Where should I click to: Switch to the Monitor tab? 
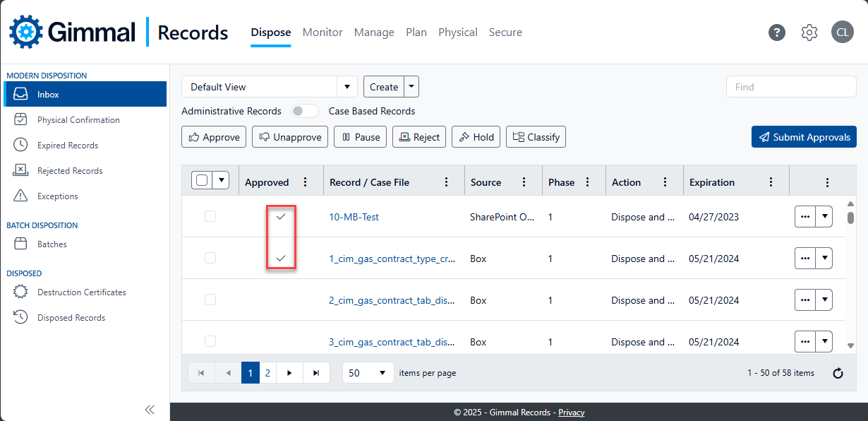[323, 32]
